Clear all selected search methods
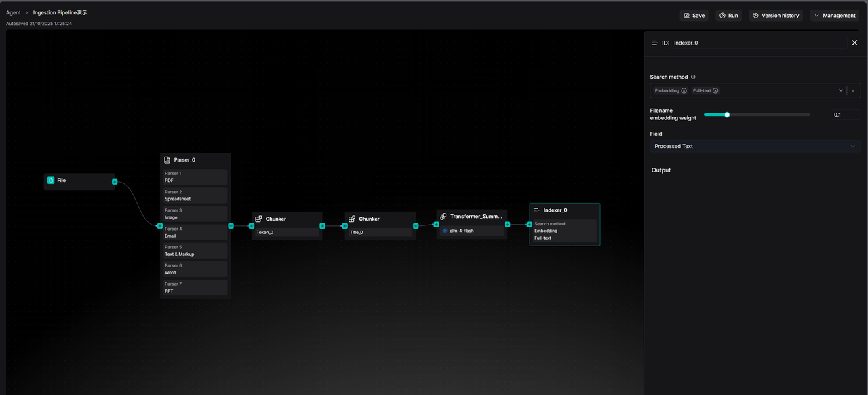 [841, 91]
